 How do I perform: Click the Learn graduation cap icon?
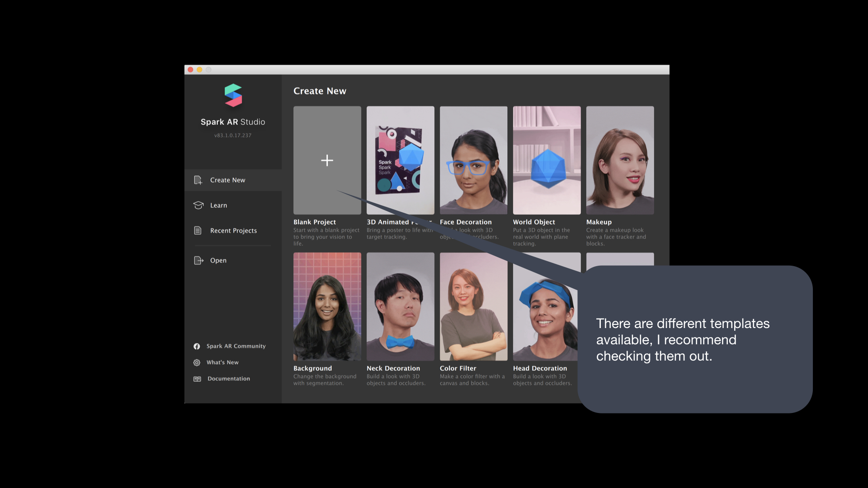pos(198,205)
